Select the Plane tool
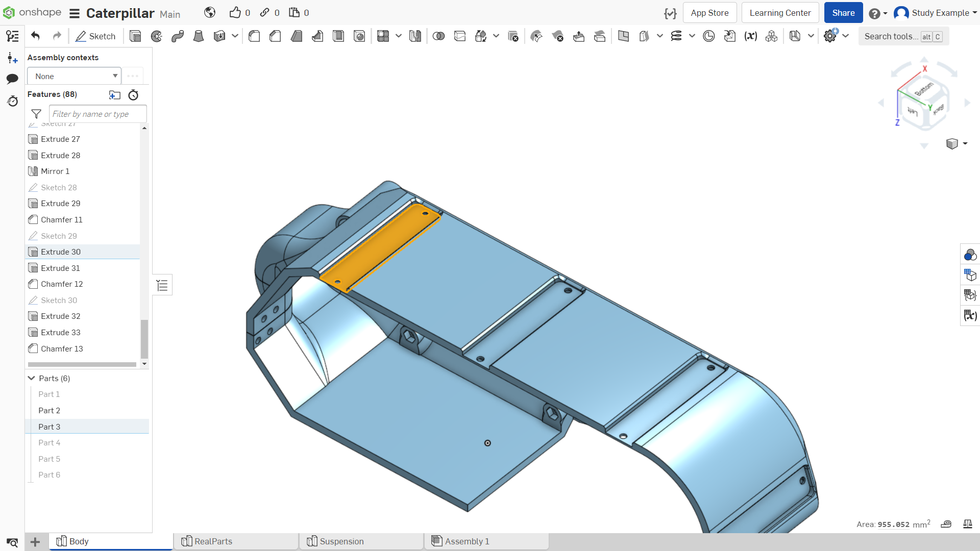Viewport: 980px width, 551px height. [x=623, y=36]
